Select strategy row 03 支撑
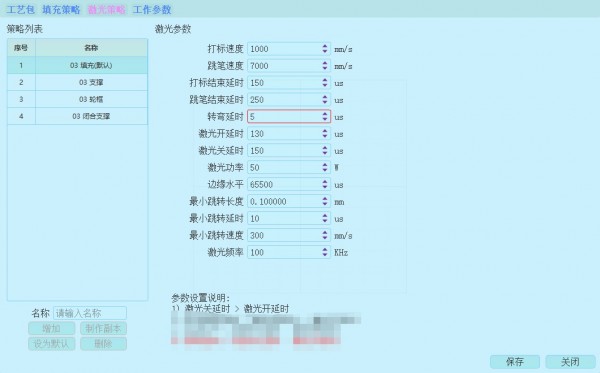This screenshot has width=600, height=373. pyautogui.click(x=77, y=82)
